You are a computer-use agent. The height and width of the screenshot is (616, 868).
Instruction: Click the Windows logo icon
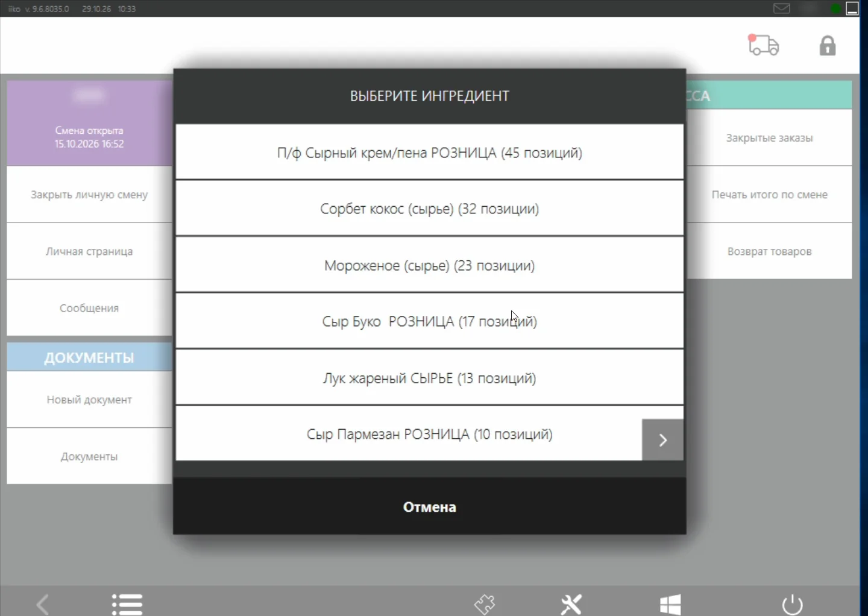(670, 604)
